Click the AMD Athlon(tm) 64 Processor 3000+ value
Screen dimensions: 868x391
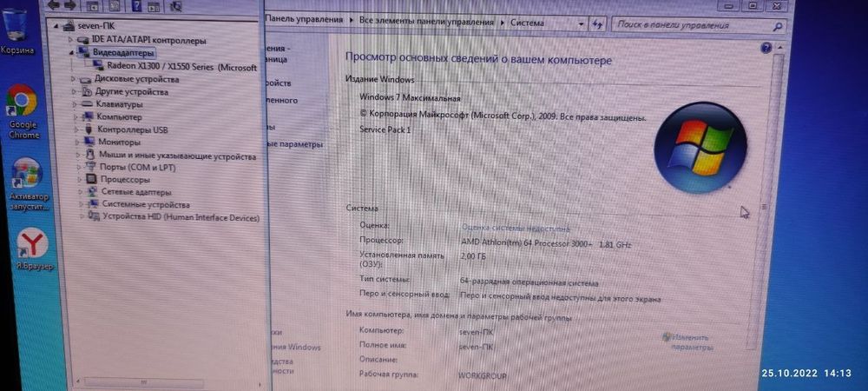click(526, 242)
